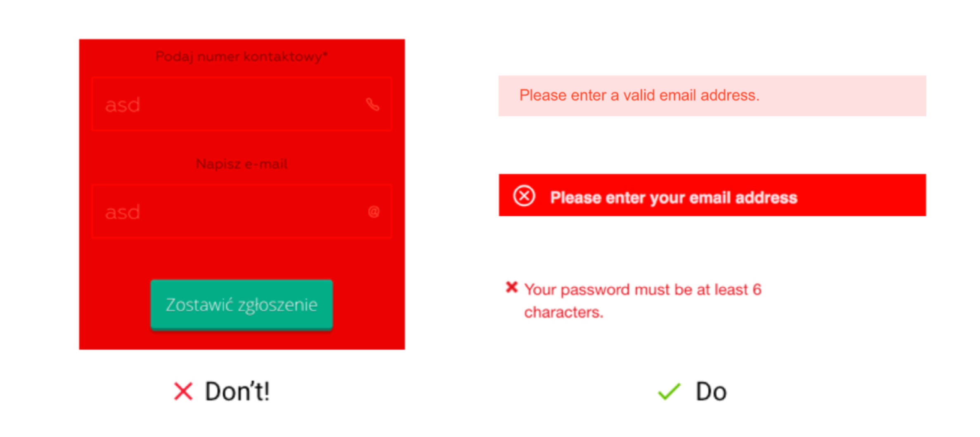Click "Please enter your email address" banner text
The width and height of the screenshot is (980, 437).
coord(674,198)
